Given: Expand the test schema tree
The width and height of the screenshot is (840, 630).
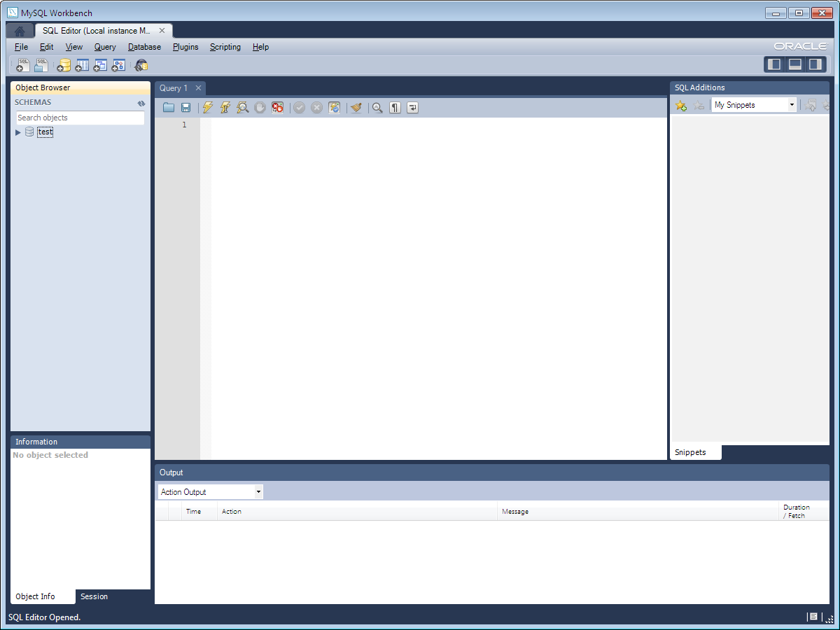Looking at the screenshot, I should 18,132.
